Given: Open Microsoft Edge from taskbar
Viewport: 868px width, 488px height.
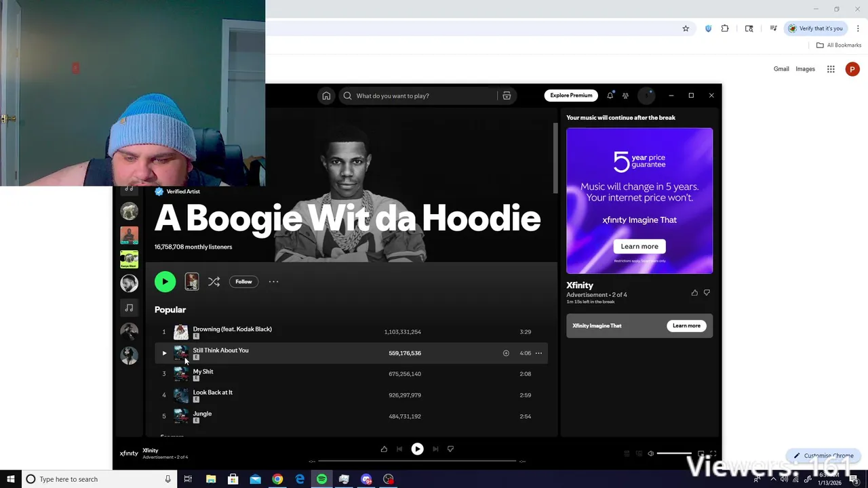Looking at the screenshot, I should pyautogui.click(x=300, y=479).
